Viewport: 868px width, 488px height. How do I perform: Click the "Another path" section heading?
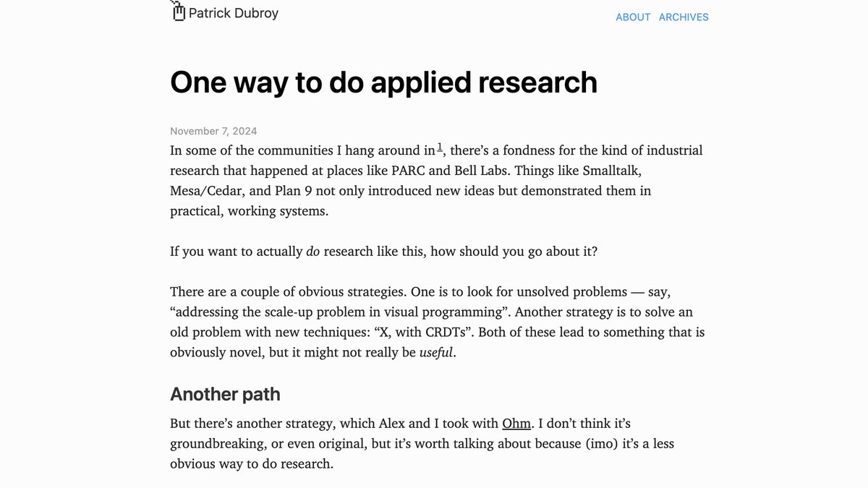225,394
